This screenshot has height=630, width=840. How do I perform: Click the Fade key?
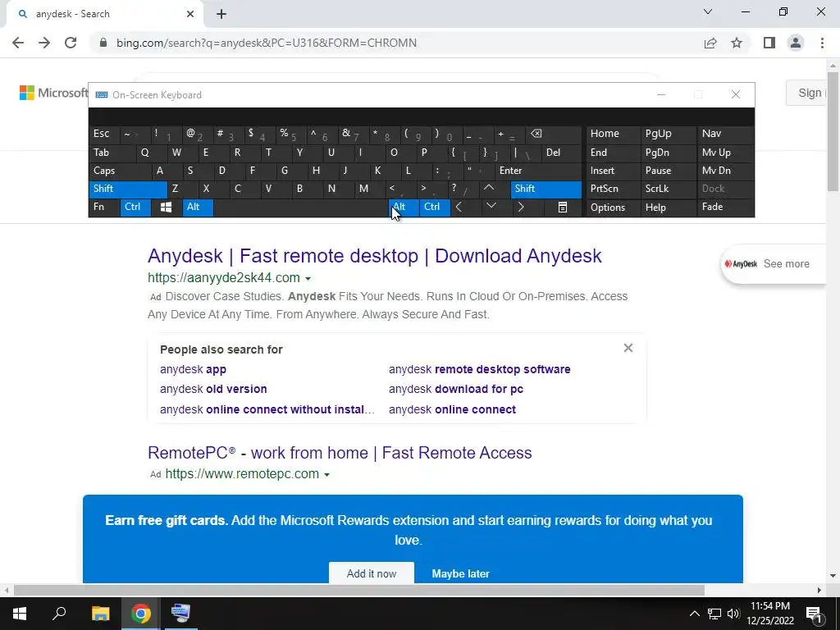[x=725, y=208]
